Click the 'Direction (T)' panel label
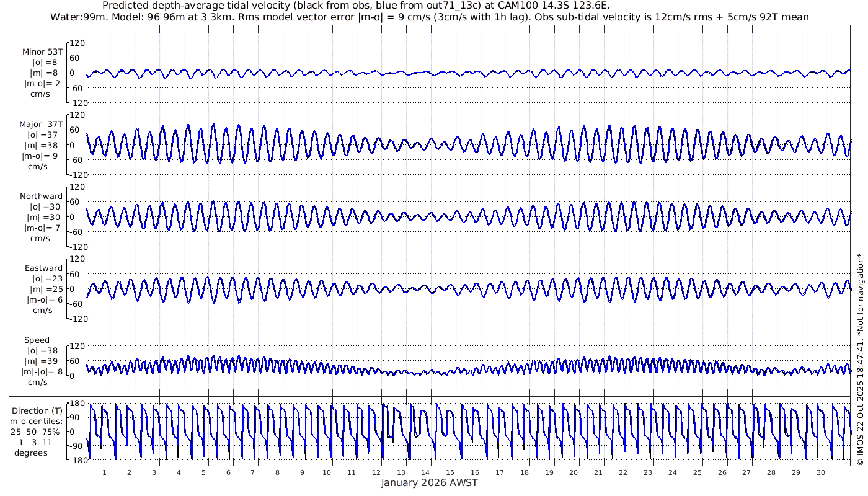The image size is (868, 496). [38, 411]
